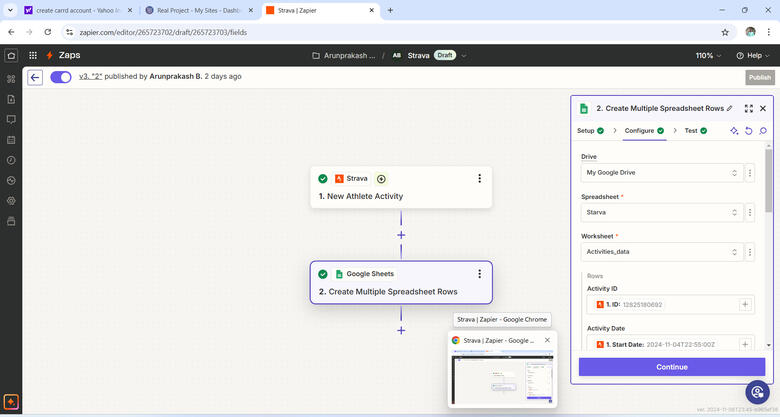This screenshot has height=417, width=780.
Task: Open the Worksheet dropdown Activities_data
Action: click(x=662, y=252)
